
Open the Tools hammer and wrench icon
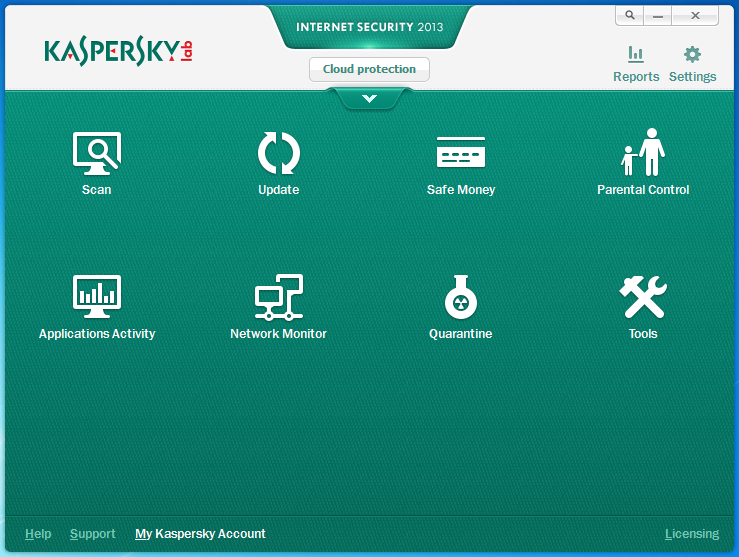coord(643,297)
